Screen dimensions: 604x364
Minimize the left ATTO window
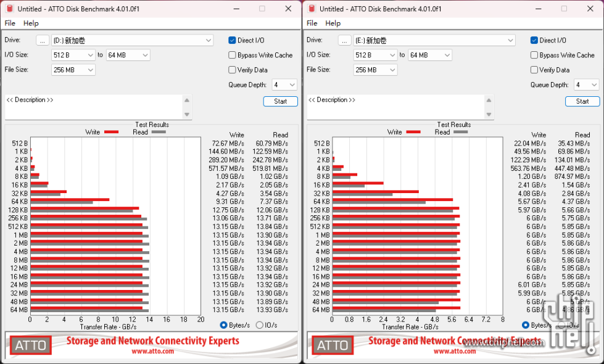click(x=237, y=9)
